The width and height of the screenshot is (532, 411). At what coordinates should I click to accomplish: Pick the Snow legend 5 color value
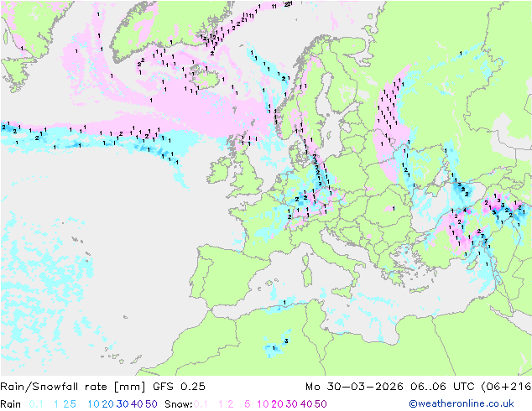click(248, 404)
